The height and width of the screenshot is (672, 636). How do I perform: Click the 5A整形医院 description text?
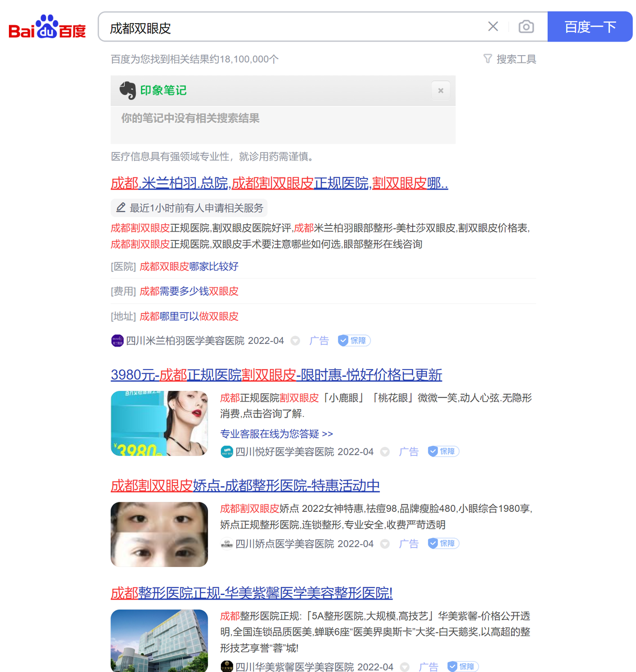tap(375, 632)
